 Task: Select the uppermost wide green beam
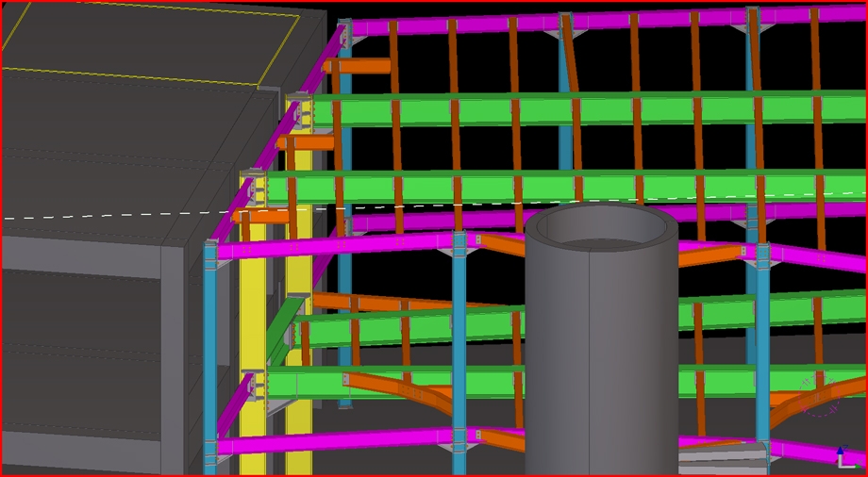(x=566, y=109)
